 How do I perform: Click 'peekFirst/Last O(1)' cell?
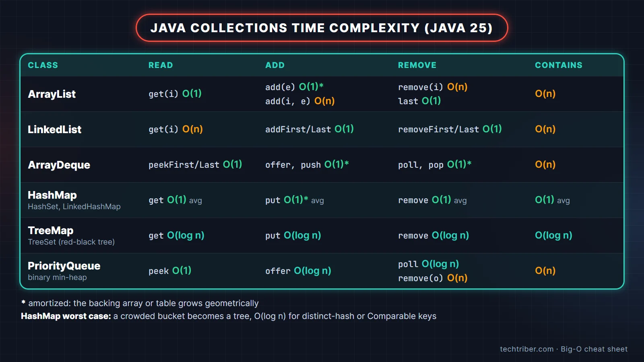point(195,165)
